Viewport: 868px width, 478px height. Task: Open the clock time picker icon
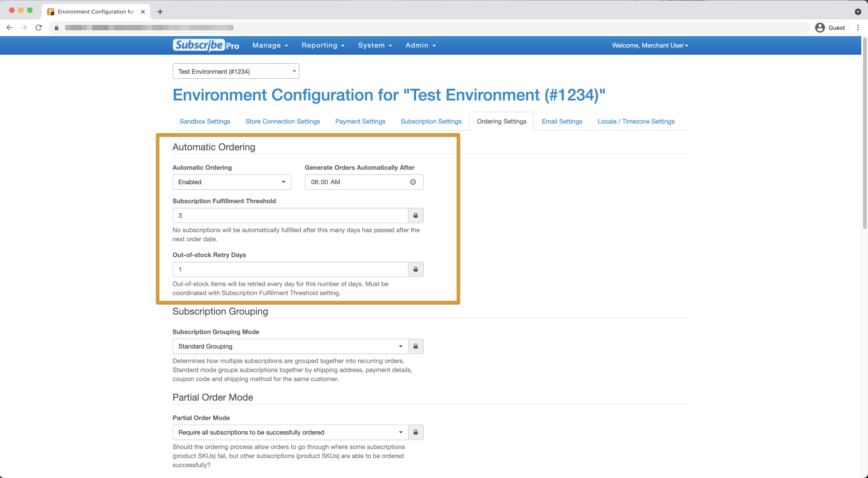click(413, 182)
